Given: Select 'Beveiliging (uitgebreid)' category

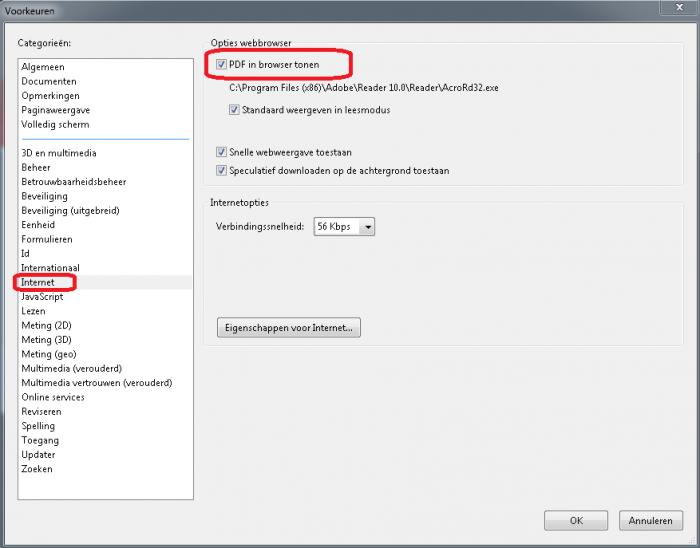Looking at the screenshot, I should coord(70,210).
